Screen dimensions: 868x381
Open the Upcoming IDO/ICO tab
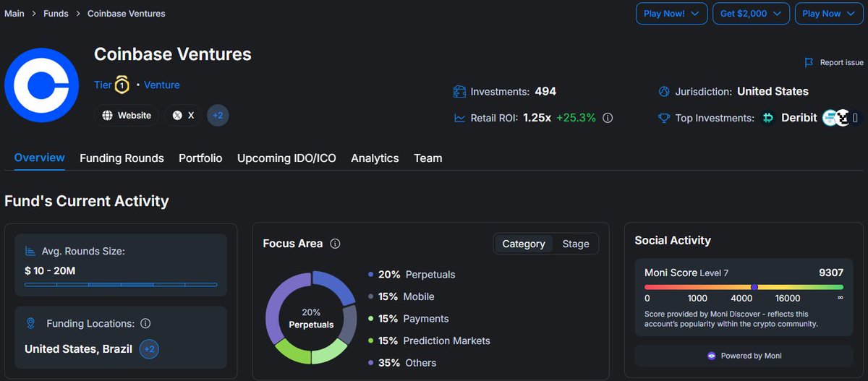point(286,158)
